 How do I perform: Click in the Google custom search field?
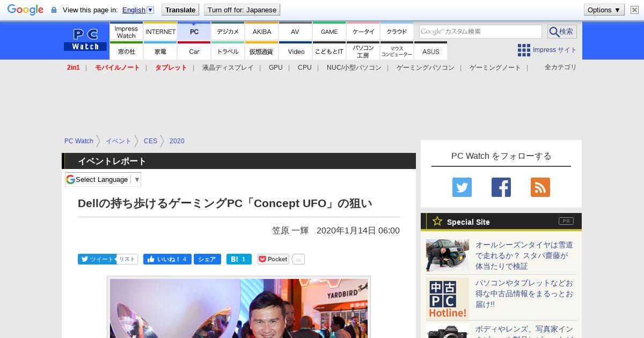tap(480, 32)
